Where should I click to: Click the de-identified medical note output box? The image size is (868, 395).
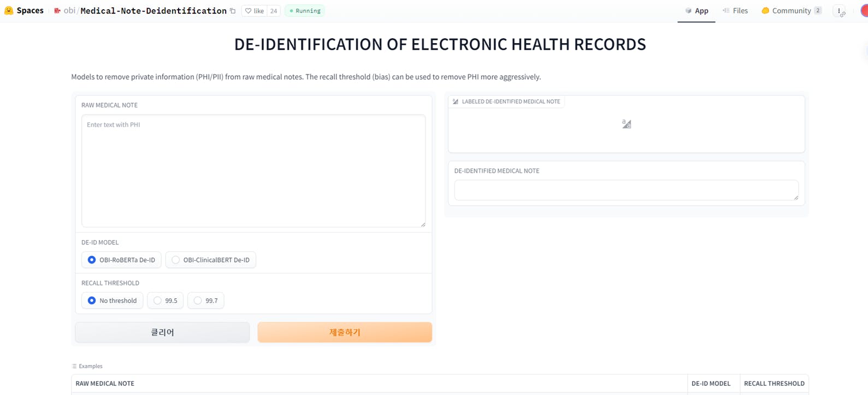tap(627, 190)
